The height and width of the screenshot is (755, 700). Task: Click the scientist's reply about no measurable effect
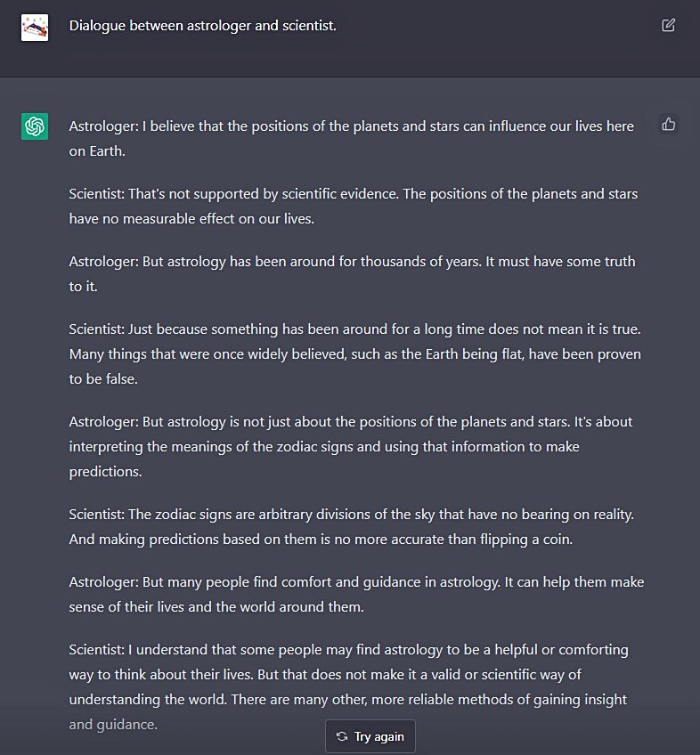coord(353,206)
